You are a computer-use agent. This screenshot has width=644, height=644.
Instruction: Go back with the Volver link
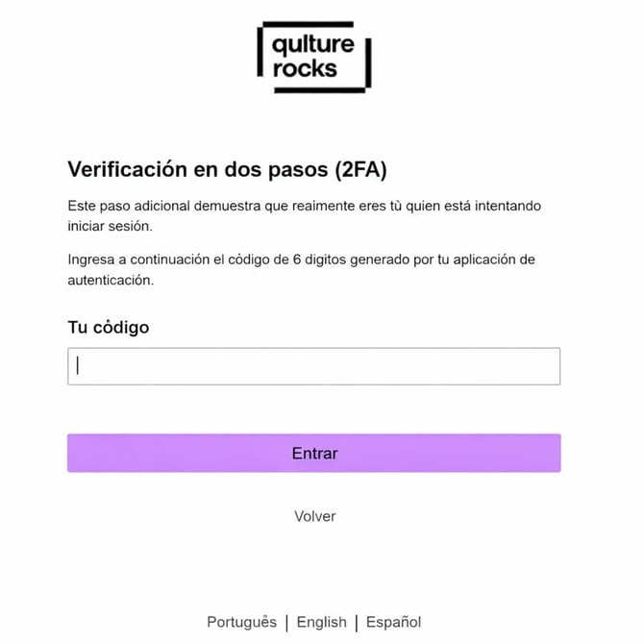314,516
